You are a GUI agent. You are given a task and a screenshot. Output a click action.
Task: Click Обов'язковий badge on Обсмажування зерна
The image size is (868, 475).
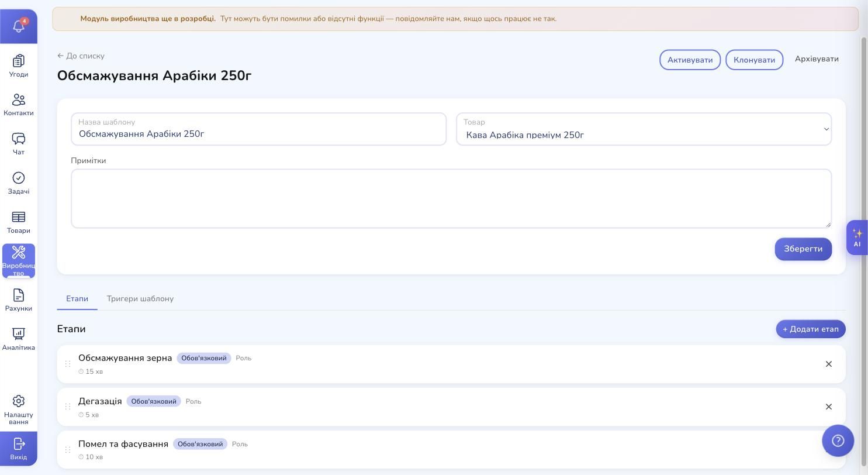tap(204, 358)
